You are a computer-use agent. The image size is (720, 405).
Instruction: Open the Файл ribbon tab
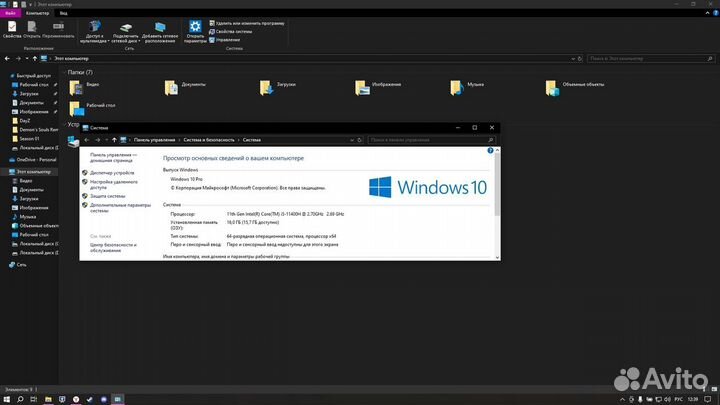pyautogui.click(x=11, y=14)
